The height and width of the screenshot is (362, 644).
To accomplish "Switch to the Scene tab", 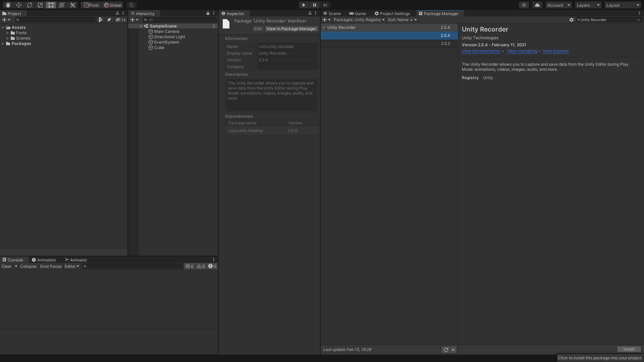I will (x=332, y=14).
